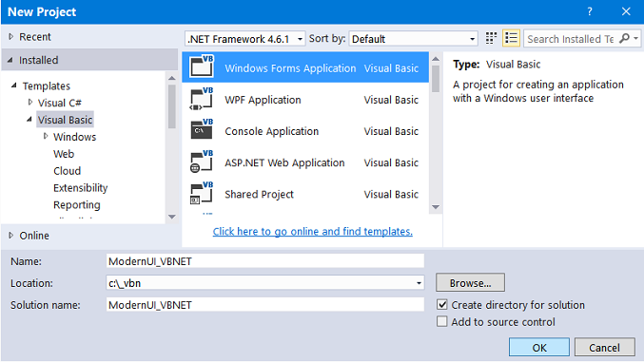Select the Web template category

(x=64, y=154)
